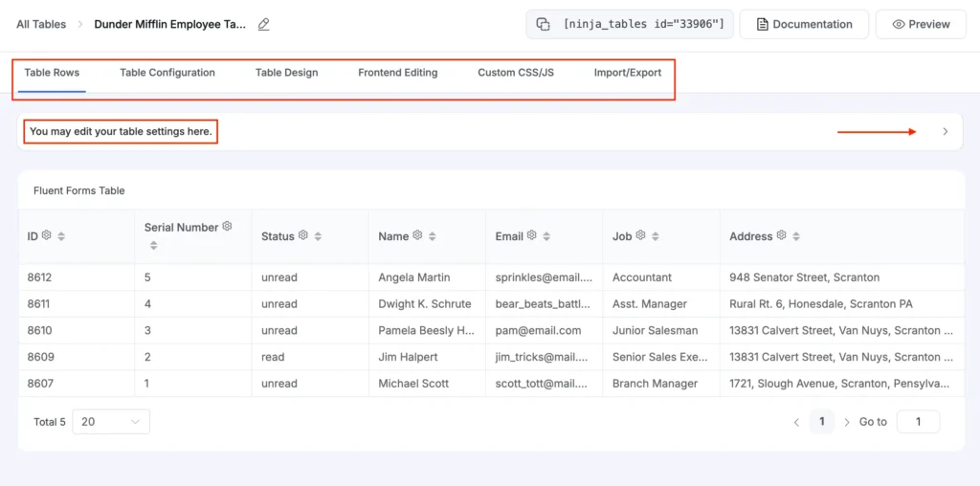Preview the table with Preview button

(920, 25)
